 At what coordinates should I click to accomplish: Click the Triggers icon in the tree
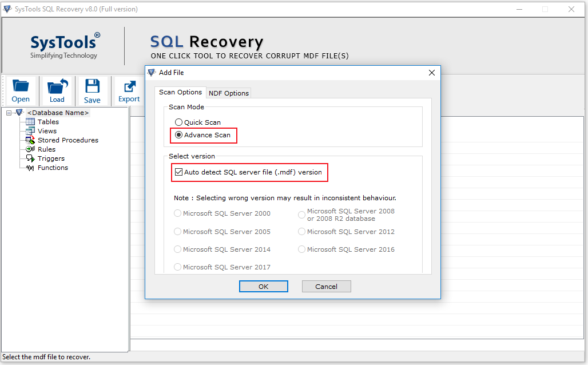point(30,158)
